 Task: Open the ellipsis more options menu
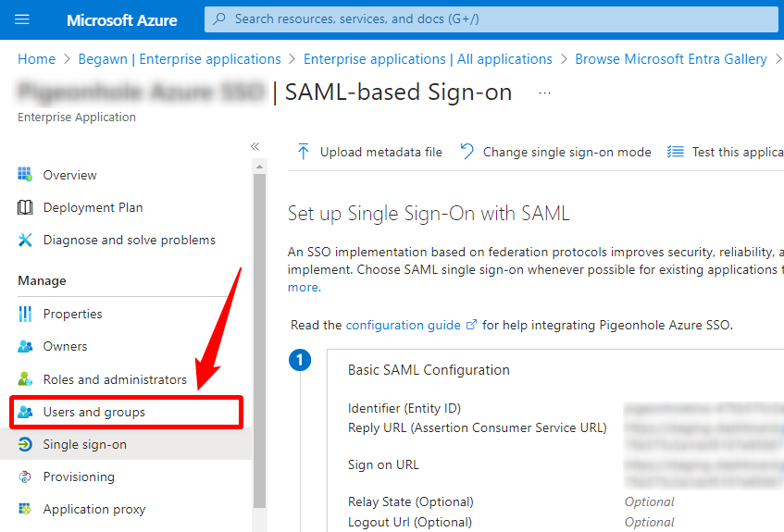(x=545, y=93)
